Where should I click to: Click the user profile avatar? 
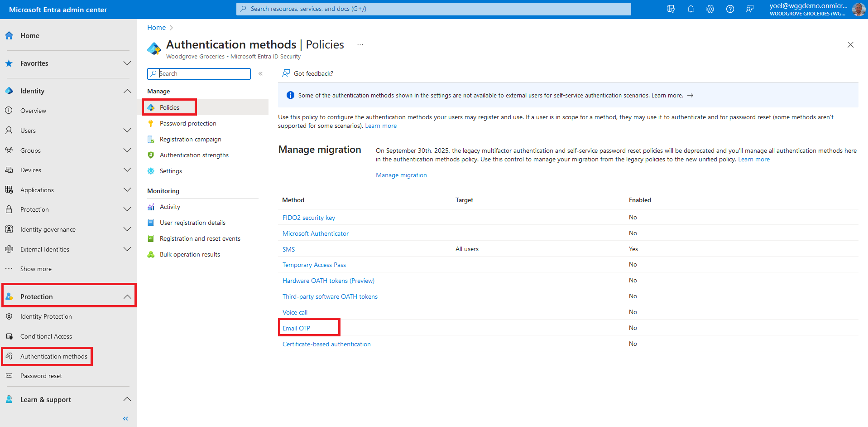coord(858,9)
